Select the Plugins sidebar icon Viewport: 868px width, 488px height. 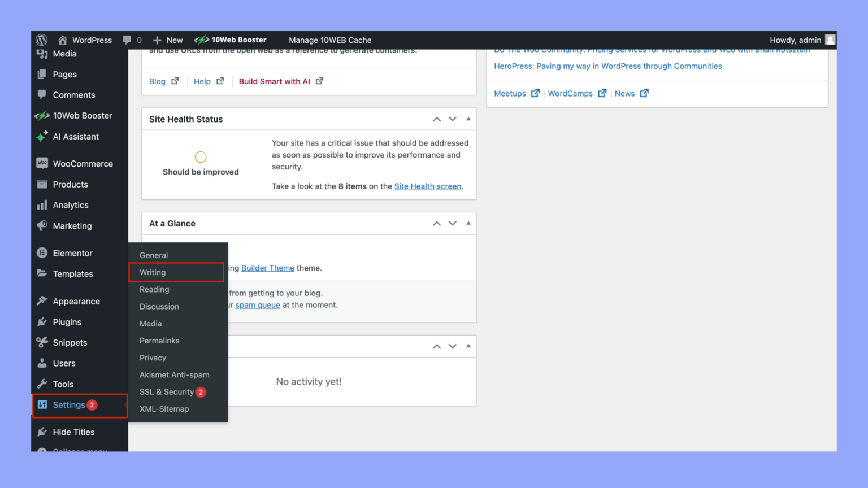[42, 322]
